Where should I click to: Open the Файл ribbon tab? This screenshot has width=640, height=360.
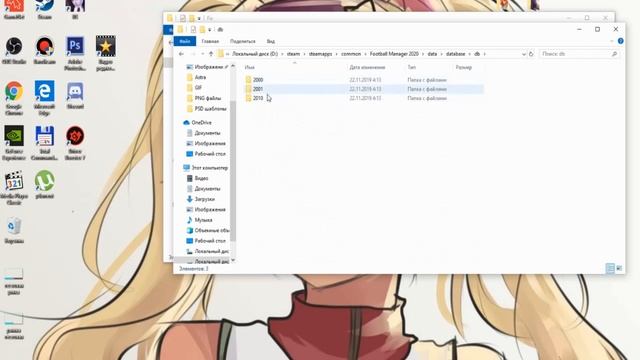coord(184,41)
